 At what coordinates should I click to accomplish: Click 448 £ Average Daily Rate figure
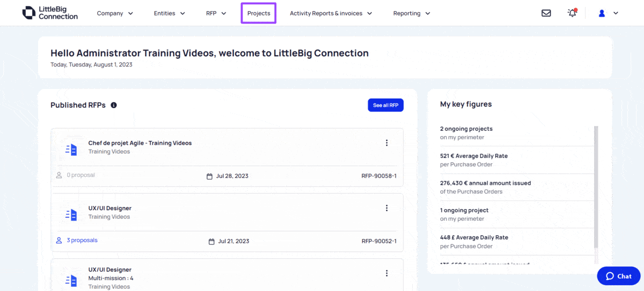pos(474,237)
